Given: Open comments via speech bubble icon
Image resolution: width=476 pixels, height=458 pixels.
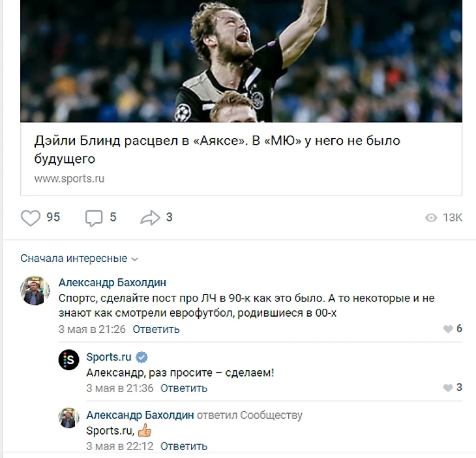Looking at the screenshot, I should point(94,218).
